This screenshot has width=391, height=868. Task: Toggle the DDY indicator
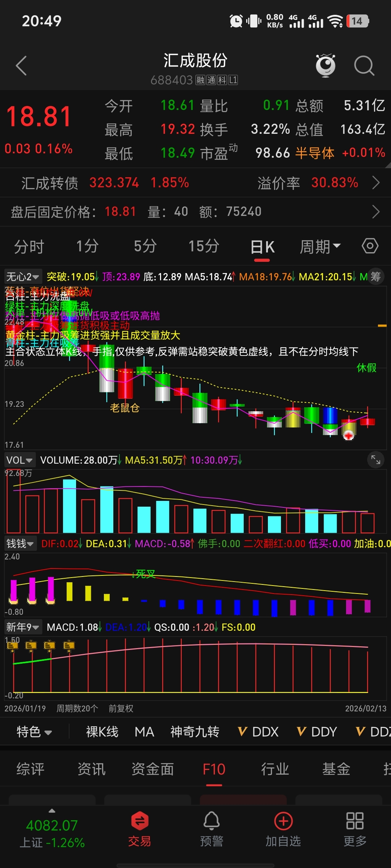317,732
